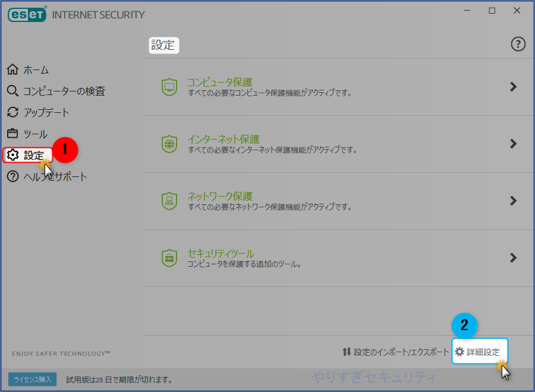Open ヘルプとサポート in the sidebar
This screenshot has height=392, width=535.
point(55,176)
